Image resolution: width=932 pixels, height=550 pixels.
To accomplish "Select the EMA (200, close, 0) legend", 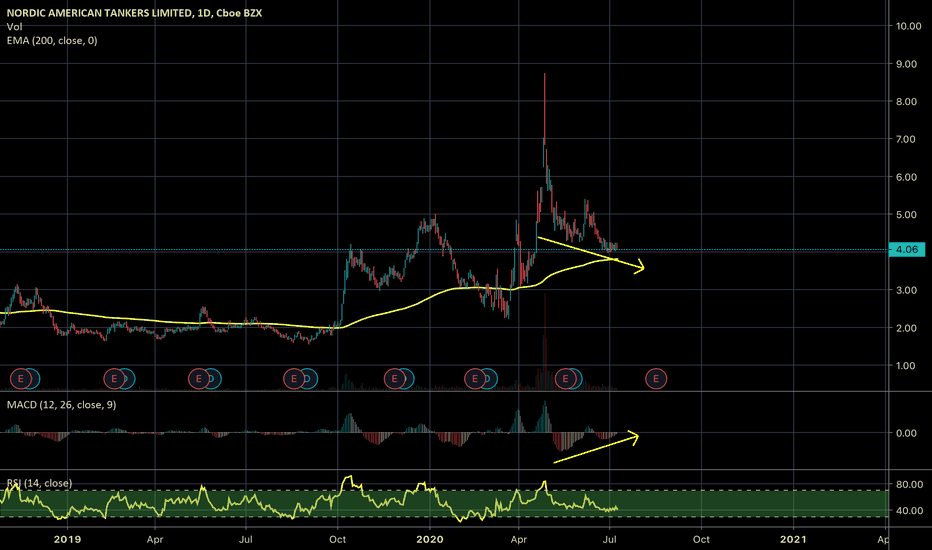I will click(x=52, y=40).
